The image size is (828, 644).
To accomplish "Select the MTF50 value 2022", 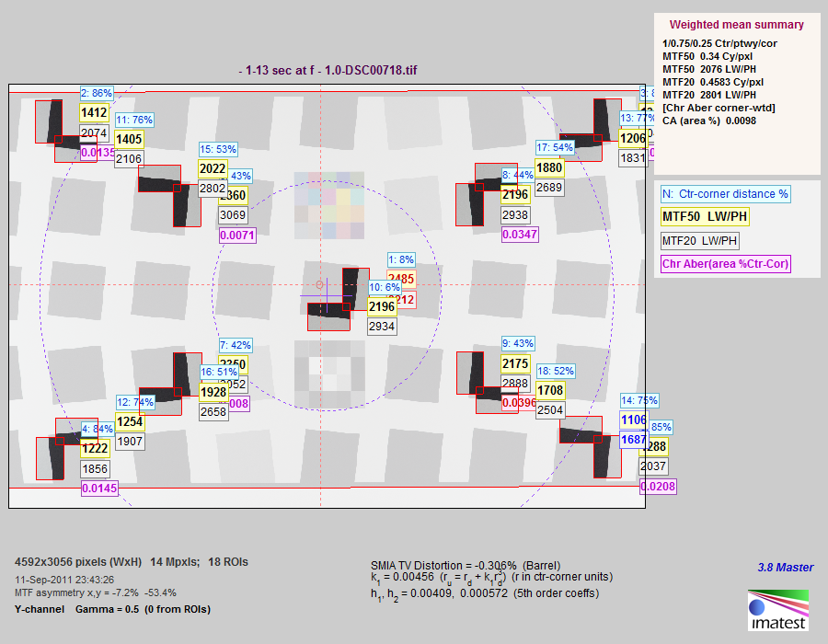I will [213, 168].
